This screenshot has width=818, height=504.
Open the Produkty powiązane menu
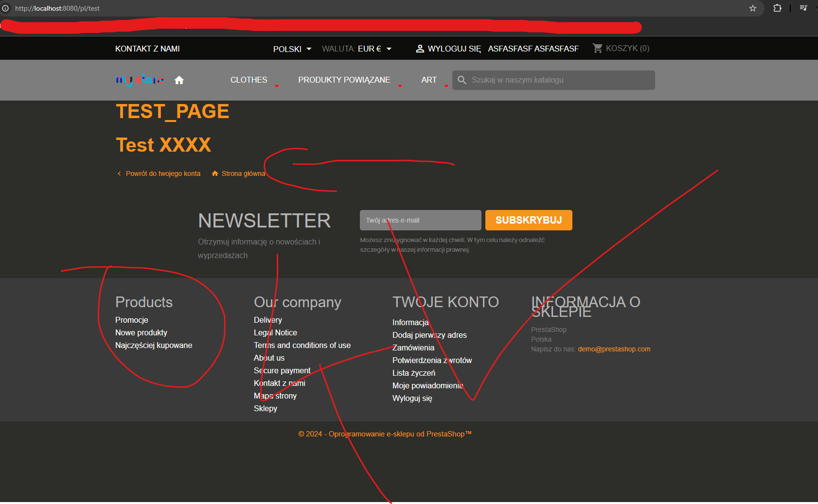344,80
